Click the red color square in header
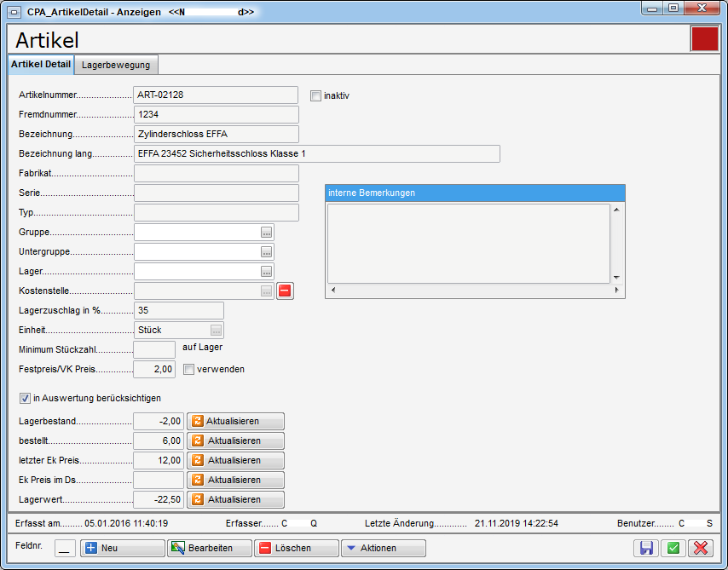Screen dimensions: 728x570 (704, 39)
